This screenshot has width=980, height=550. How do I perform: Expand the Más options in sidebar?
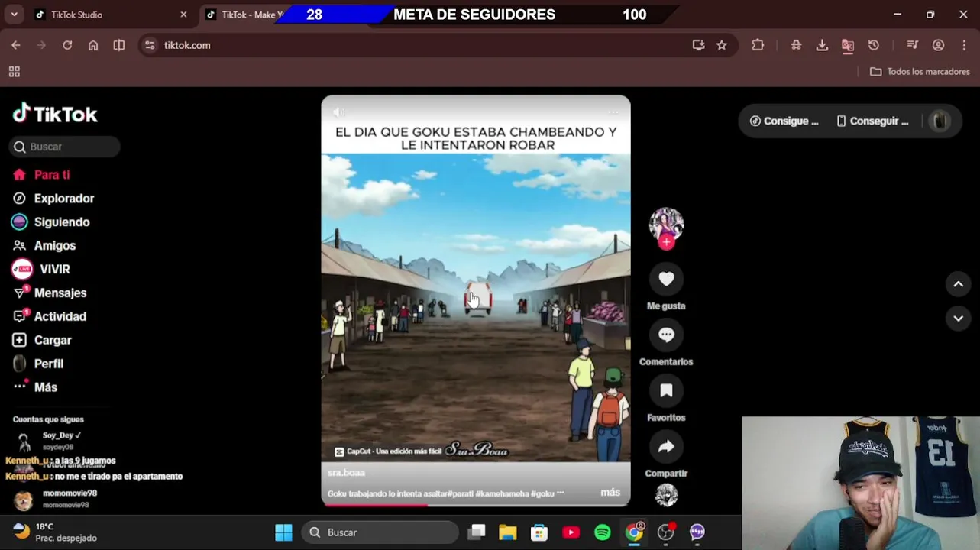[x=35, y=387]
